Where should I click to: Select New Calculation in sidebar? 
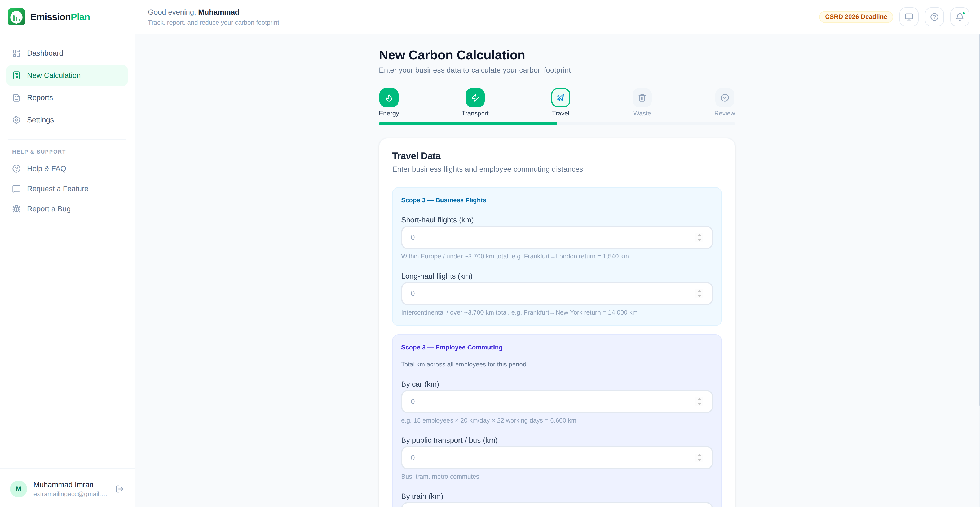(x=67, y=75)
